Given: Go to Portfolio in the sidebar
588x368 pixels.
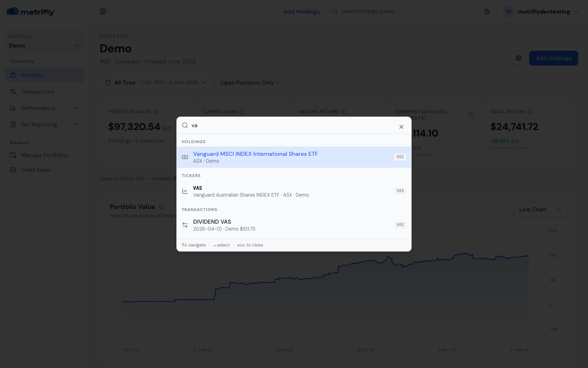Looking at the screenshot, I should click(x=45, y=75).
